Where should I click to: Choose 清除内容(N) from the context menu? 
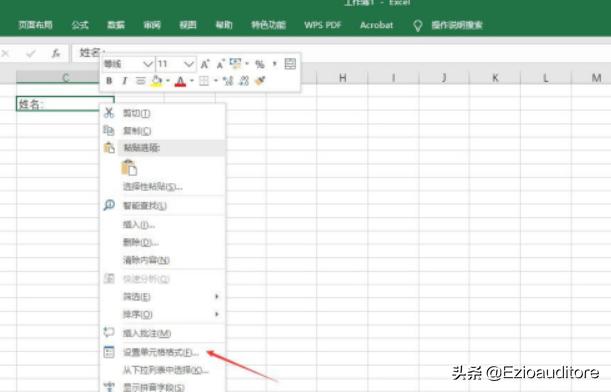click(163, 260)
